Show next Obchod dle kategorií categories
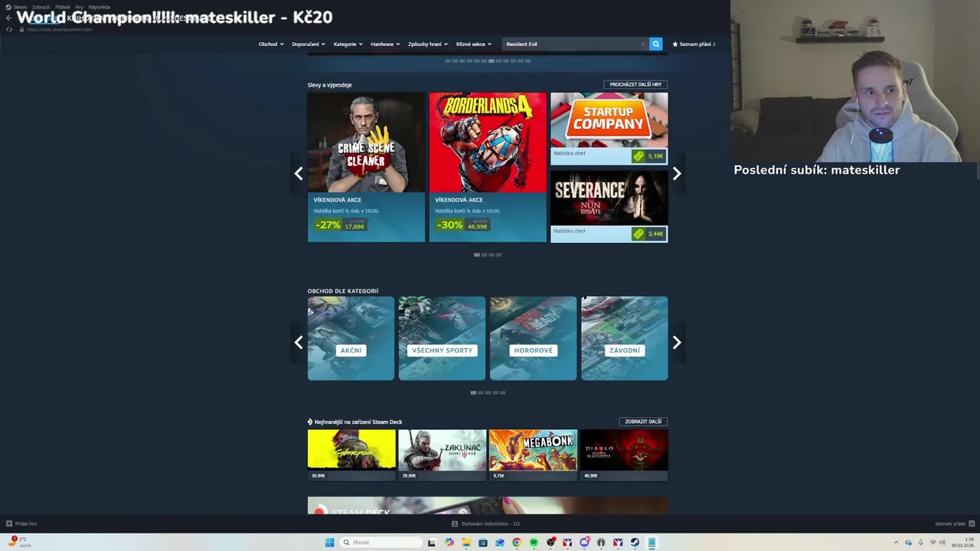 [x=677, y=342]
